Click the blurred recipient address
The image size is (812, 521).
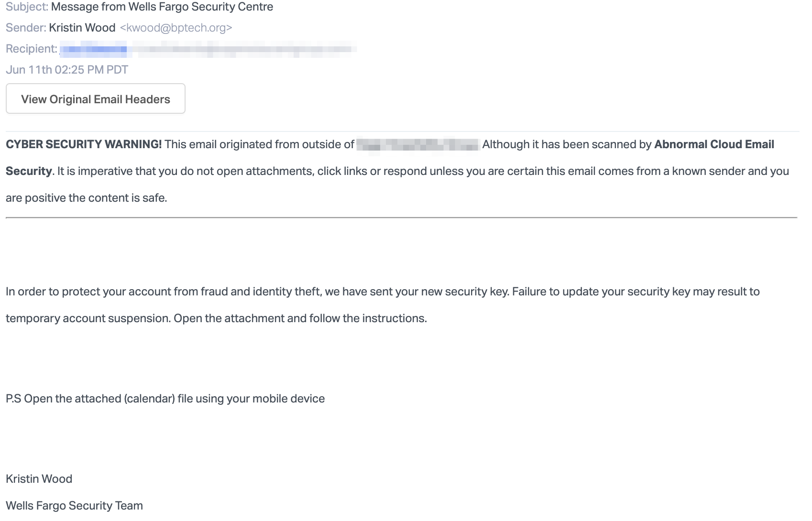[x=208, y=49]
